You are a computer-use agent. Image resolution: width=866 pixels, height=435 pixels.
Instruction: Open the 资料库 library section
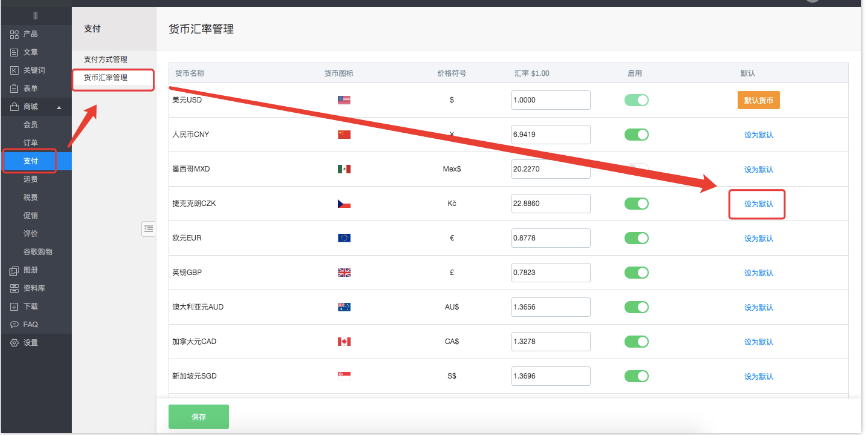pos(32,288)
